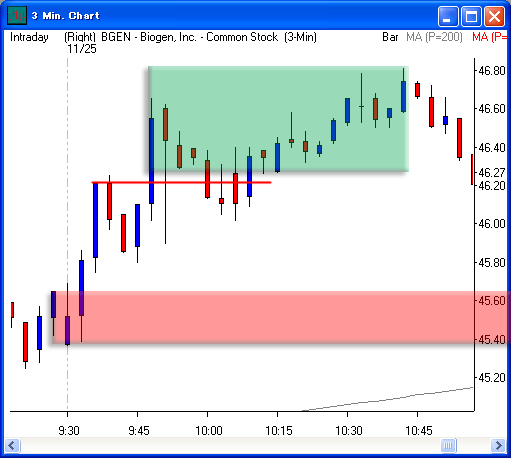The image size is (511, 458).
Task: Click the 45.60 price axis label
Action: click(492, 301)
